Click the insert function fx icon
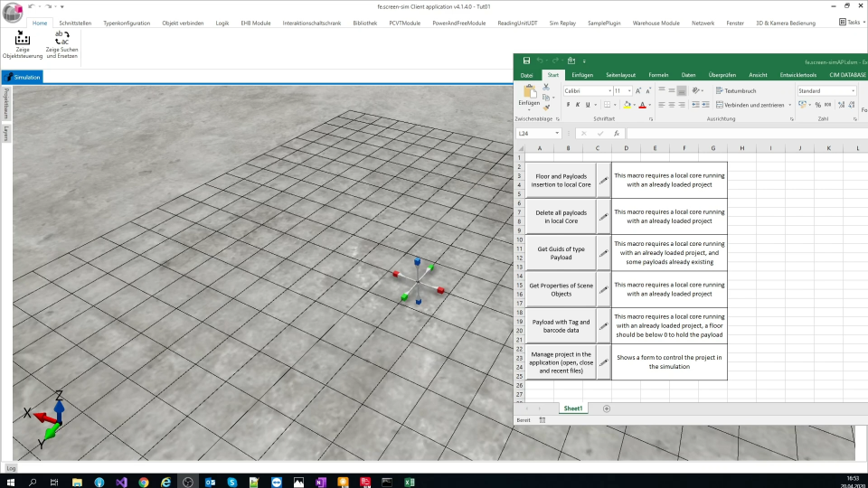Screen dimensions: 868x488 pos(616,134)
